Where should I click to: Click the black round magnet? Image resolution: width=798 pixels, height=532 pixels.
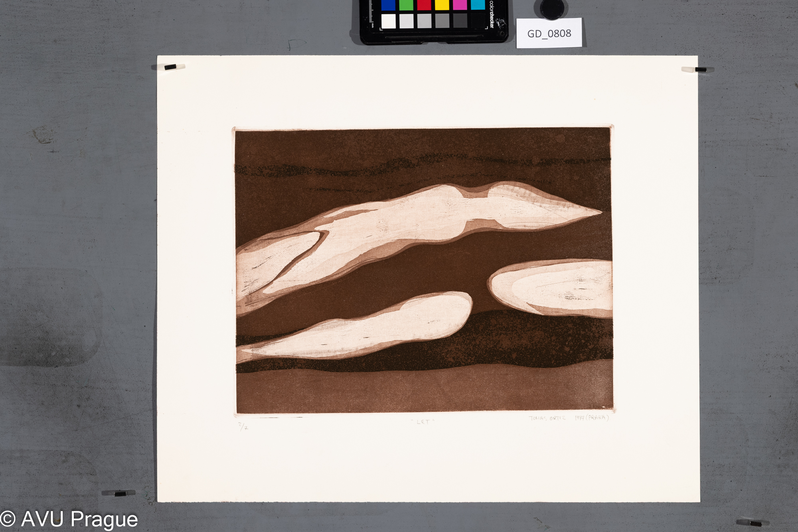pos(552,9)
